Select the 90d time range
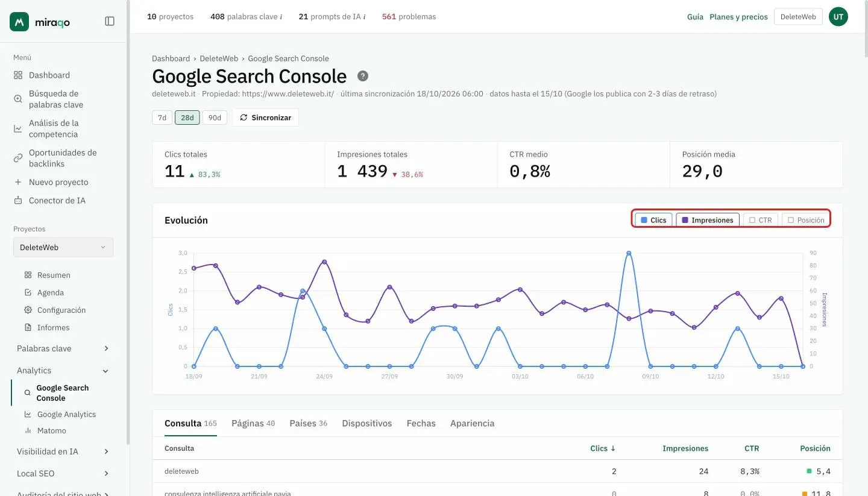 pyautogui.click(x=215, y=118)
